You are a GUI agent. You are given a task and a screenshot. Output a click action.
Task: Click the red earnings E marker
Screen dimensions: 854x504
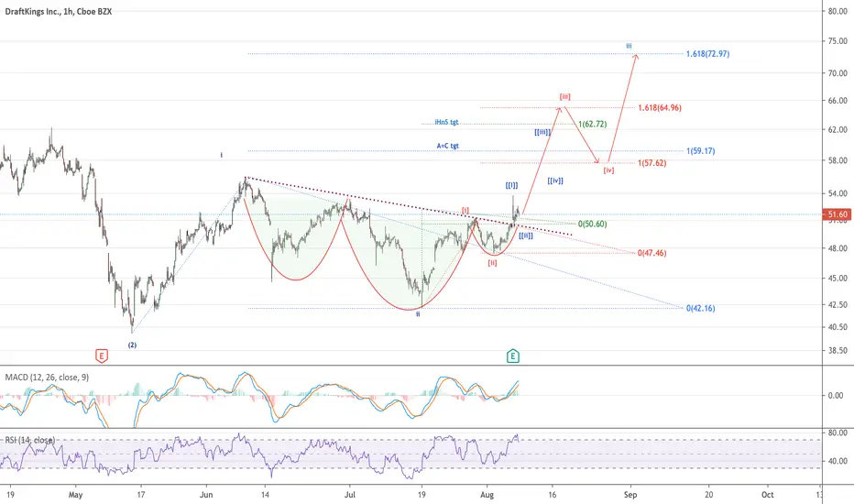click(102, 356)
